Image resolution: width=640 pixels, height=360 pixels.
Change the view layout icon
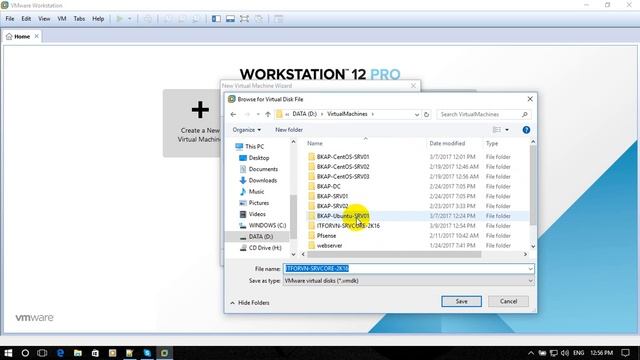tap(497, 130)
